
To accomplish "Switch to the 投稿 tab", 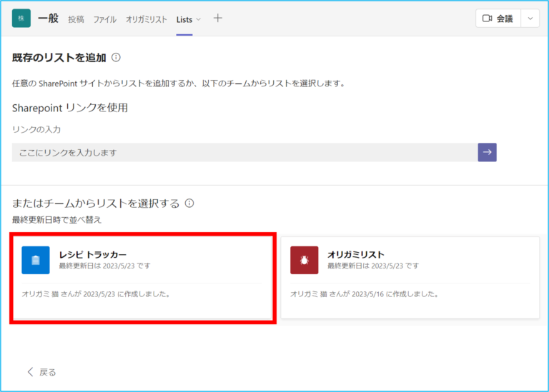I will click(x=76, y=19).
